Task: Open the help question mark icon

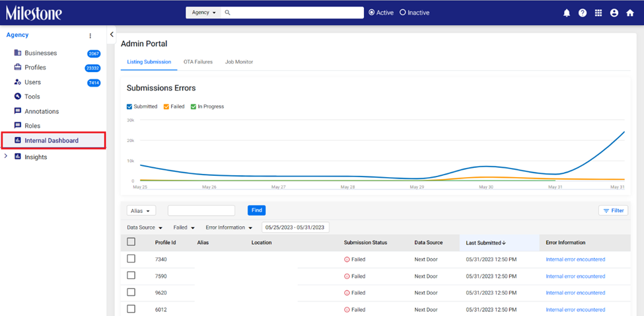Action: 583,13
